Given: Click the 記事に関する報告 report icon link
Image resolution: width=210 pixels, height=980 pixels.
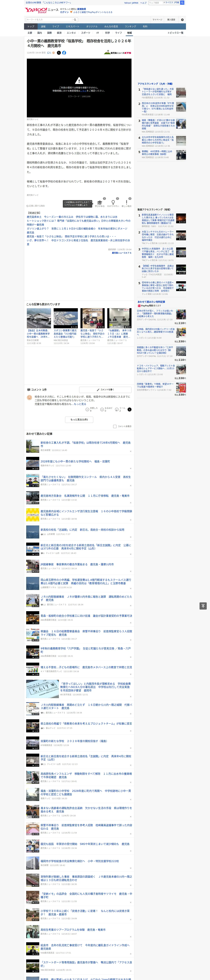Looking at the screenshot, I should [x=35, y=206].
